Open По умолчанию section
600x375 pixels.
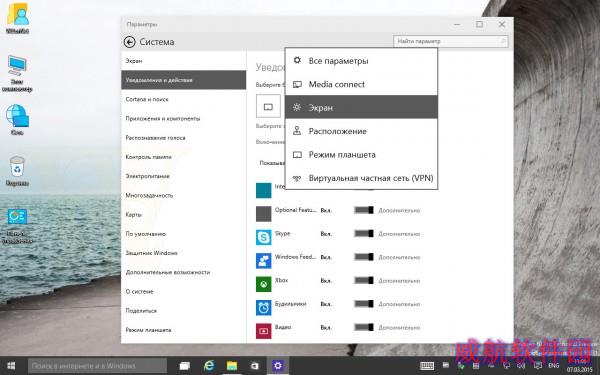(x=184, y=234)
